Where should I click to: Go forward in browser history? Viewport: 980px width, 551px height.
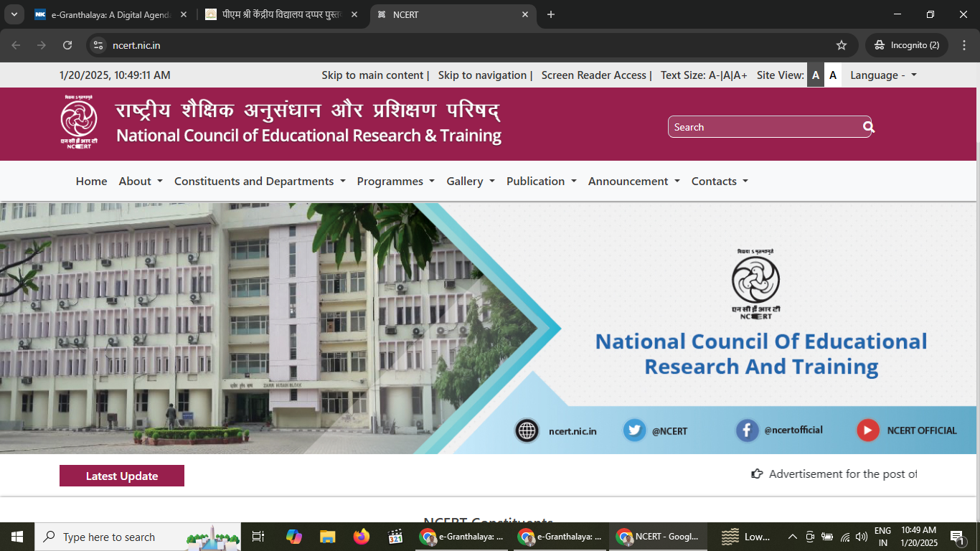tap(42, 45)
